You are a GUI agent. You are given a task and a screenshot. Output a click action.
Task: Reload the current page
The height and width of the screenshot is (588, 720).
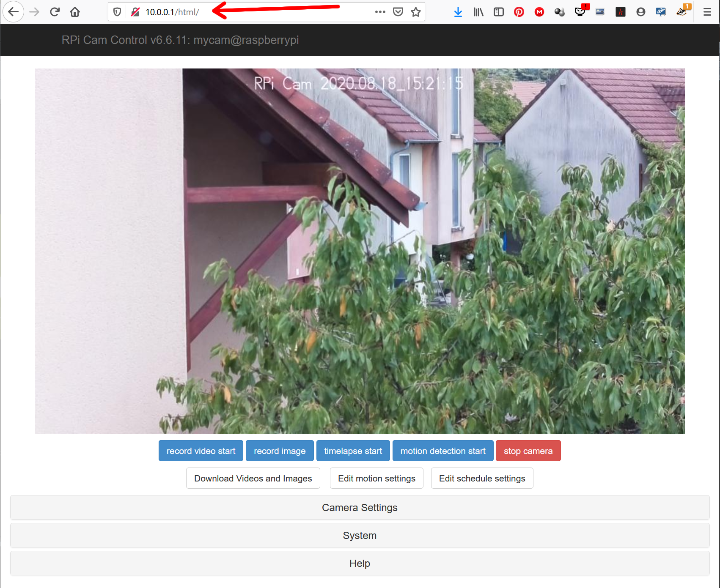tap(55, 12)
